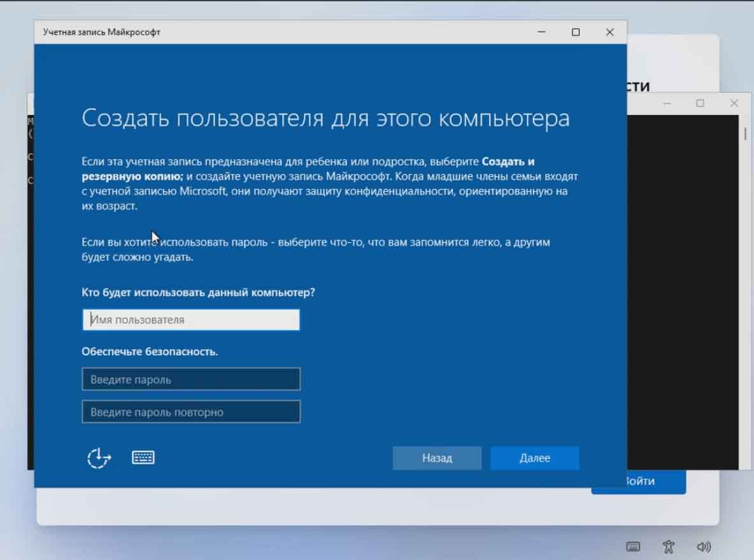Click the label Обеспечьте безопасность.

150,352
